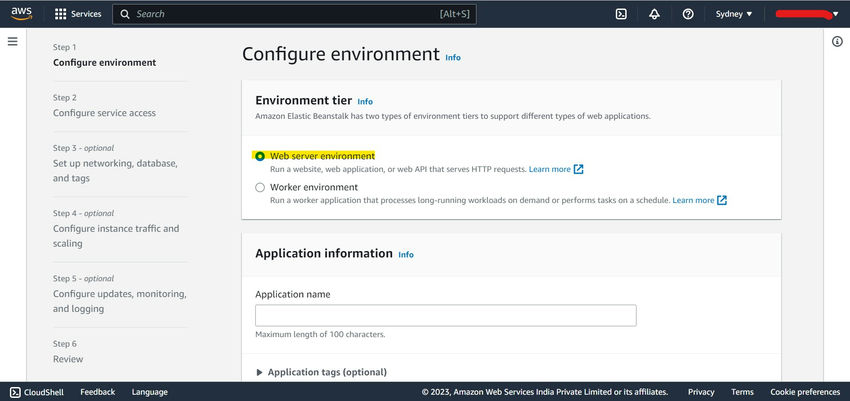Screen dimensions: 850x401
Task: Open the notifications bell
Action: click(654, 14)
